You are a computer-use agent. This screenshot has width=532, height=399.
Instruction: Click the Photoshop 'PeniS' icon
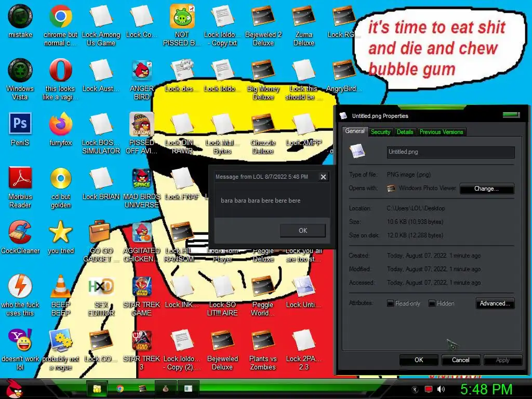click(x=20, y=124)
